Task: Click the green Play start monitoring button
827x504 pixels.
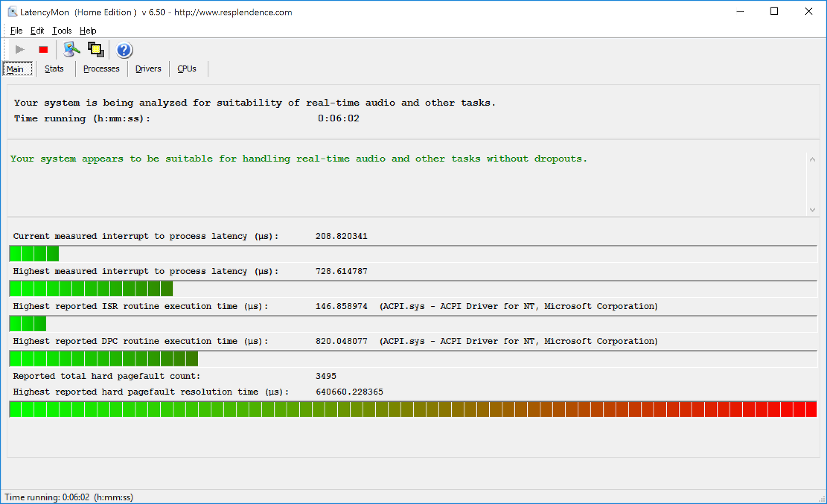Action: (x=19, y=50)
